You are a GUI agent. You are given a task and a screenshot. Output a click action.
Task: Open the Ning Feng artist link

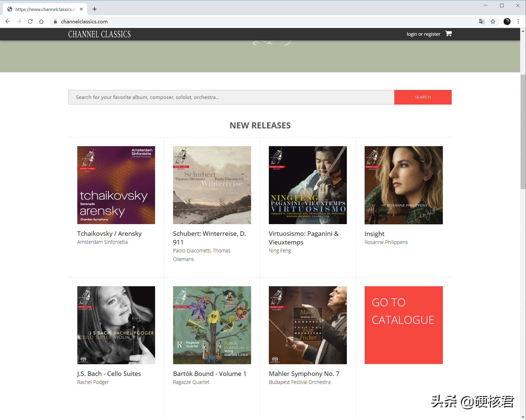click(280, 251)
